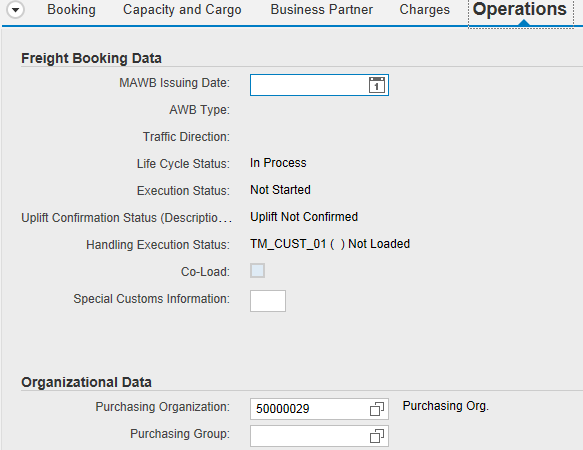
Task: Open the tab list dropdown arrow
Action: point(16,10)
